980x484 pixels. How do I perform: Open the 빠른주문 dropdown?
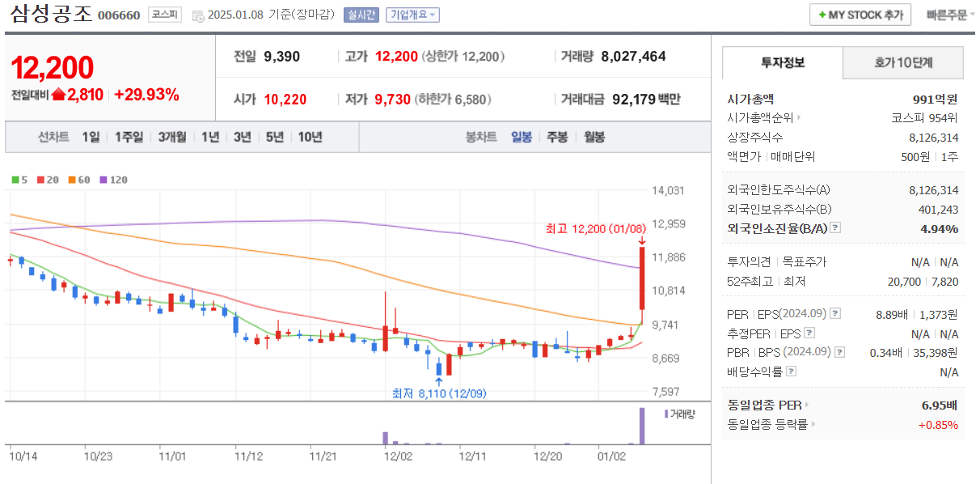click(x=949, y=15)
